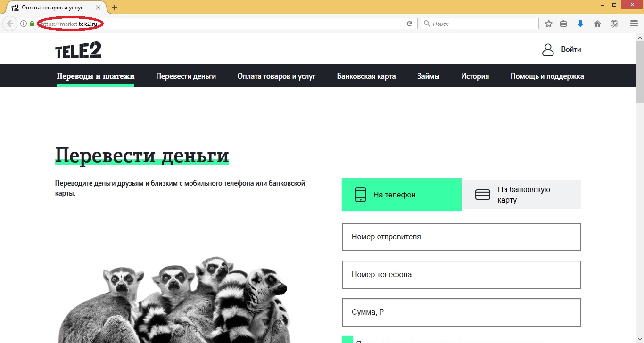Open a new tab with the plus button
The width and height of the screenshot is (644, 343).
click(x=115, y=8)
